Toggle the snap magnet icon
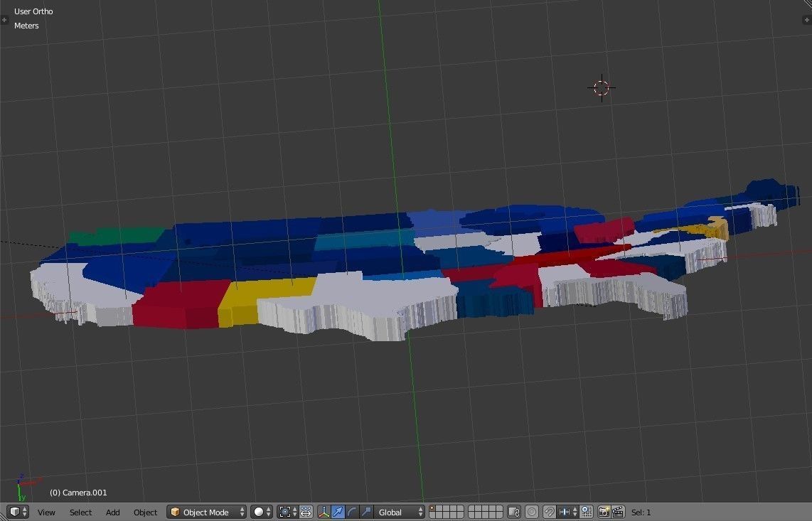The width and height of the screenshot is (812, 521). tap(550, 512)
